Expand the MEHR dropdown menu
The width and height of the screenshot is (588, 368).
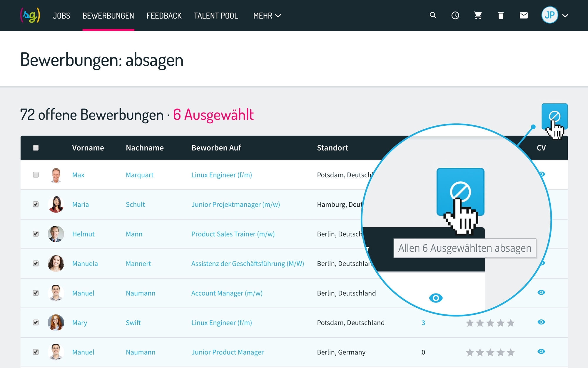[x=267, y=16]
